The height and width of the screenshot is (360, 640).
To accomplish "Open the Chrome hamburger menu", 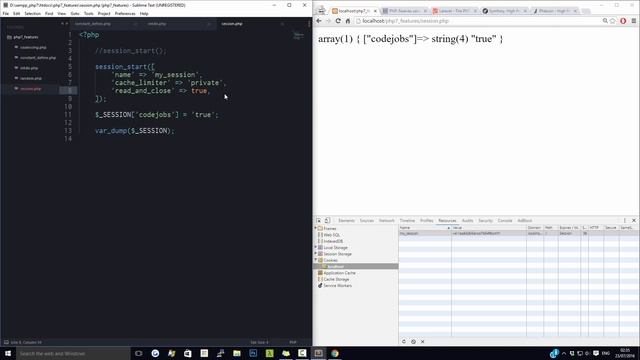I will pos(633,21).
